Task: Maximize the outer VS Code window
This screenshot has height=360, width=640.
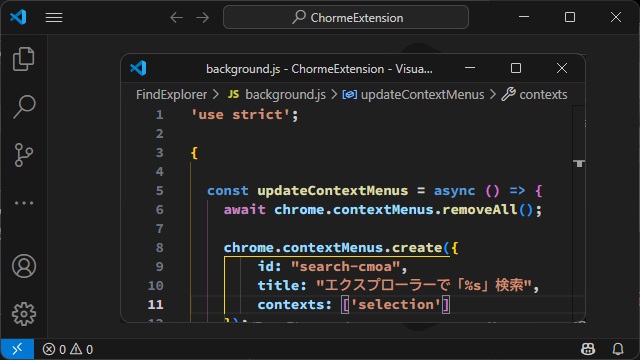Action: [x=570, y=17]
